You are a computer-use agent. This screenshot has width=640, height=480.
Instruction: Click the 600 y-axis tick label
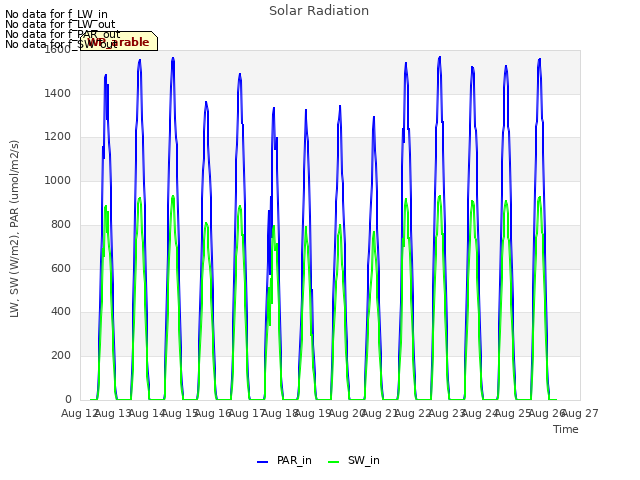61,268
